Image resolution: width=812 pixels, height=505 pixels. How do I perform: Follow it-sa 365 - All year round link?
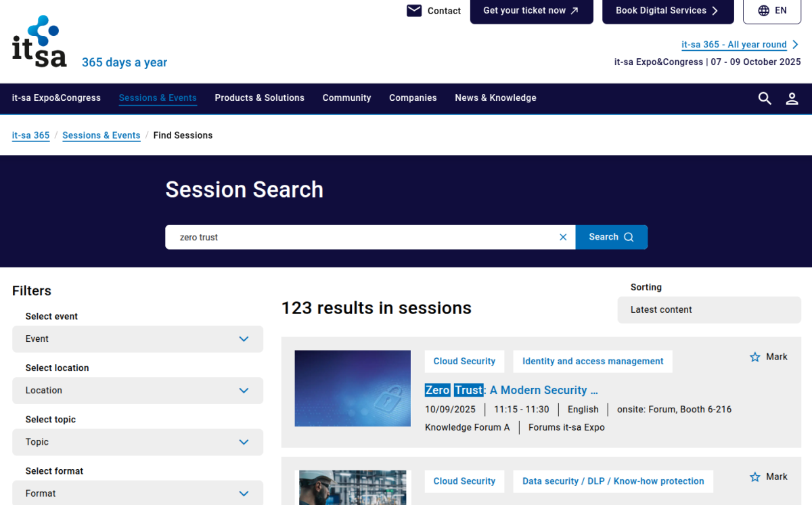(x=734, y=45)
